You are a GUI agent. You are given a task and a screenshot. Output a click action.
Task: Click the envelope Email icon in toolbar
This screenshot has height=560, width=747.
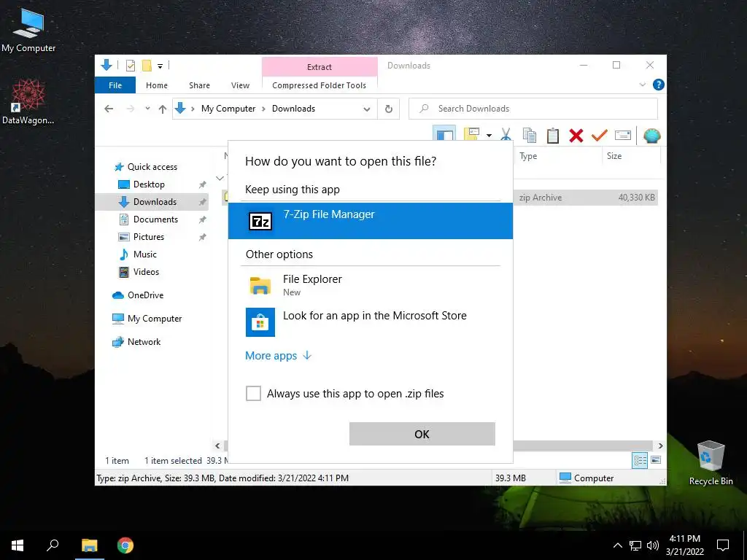click(x=623, y=136)
